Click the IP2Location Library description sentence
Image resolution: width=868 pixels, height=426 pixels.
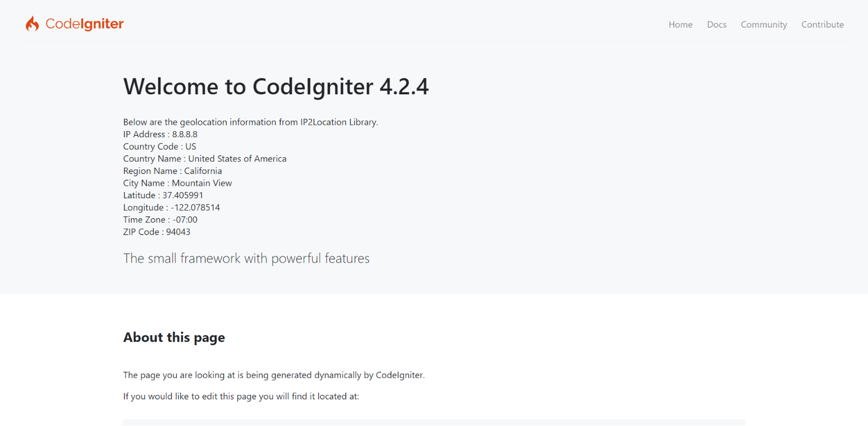point(250,122)
